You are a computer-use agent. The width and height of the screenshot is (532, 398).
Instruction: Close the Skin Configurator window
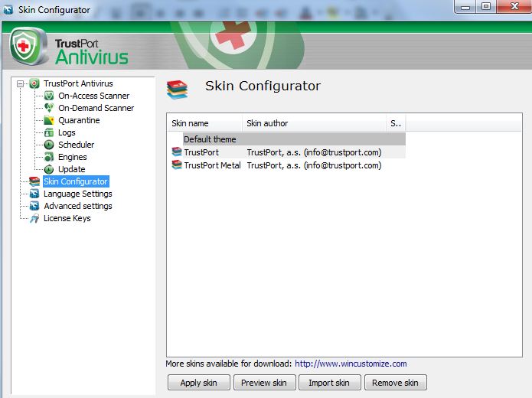tap(514, 6)
